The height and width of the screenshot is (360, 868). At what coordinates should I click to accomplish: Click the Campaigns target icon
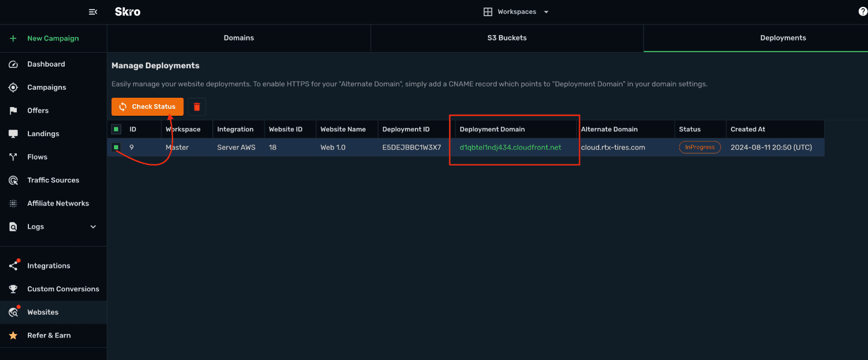pos(13,87)
